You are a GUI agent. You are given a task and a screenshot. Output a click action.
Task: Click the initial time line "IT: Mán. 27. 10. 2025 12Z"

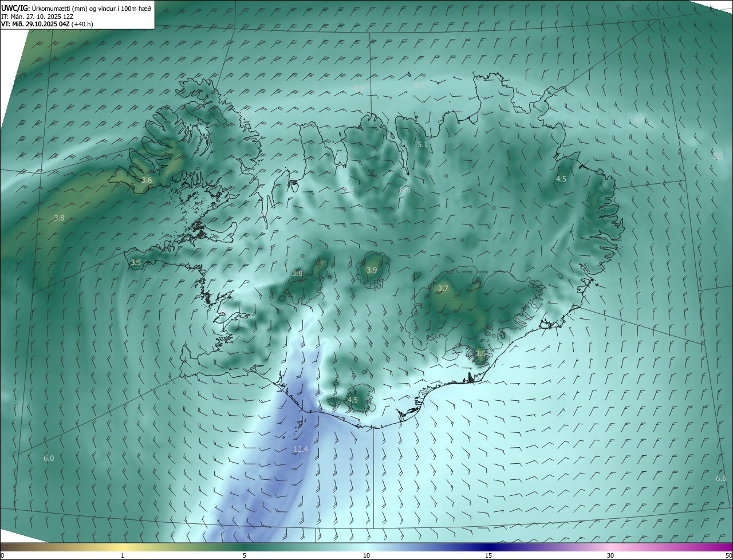click(37, 17)
